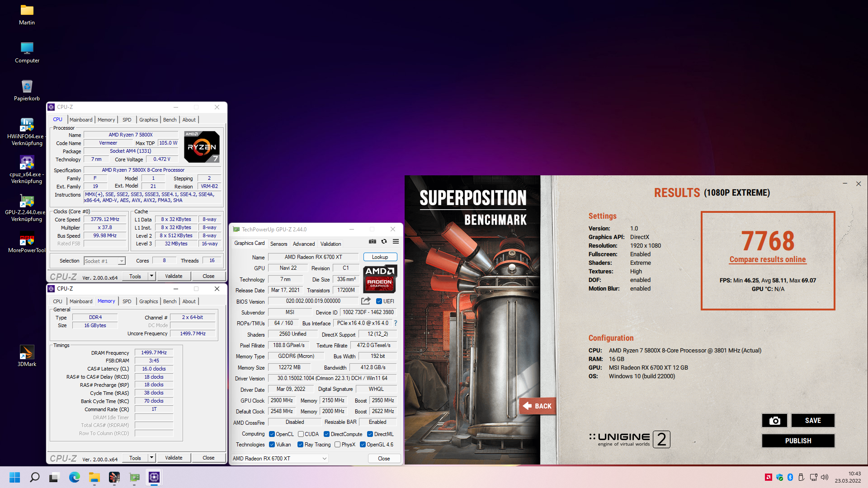
Task: Click Superposition camera screenshot button
Action: (x=774, y=421)
